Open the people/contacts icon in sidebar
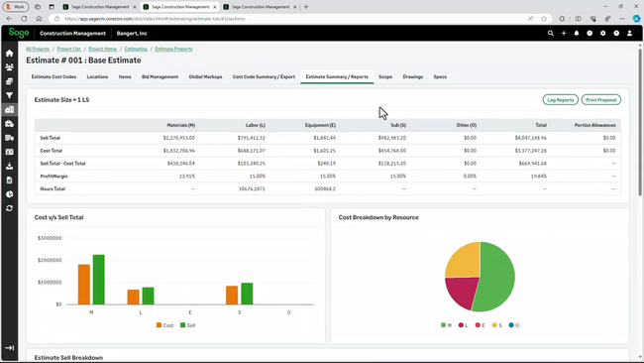The image size is (644, 363). point(9,67)
